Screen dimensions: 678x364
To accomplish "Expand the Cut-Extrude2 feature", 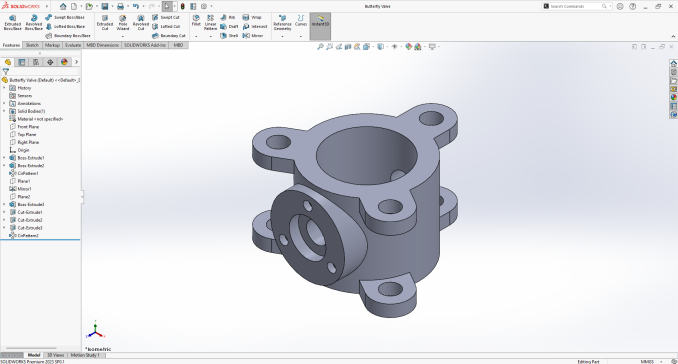I will coord(4,220).
